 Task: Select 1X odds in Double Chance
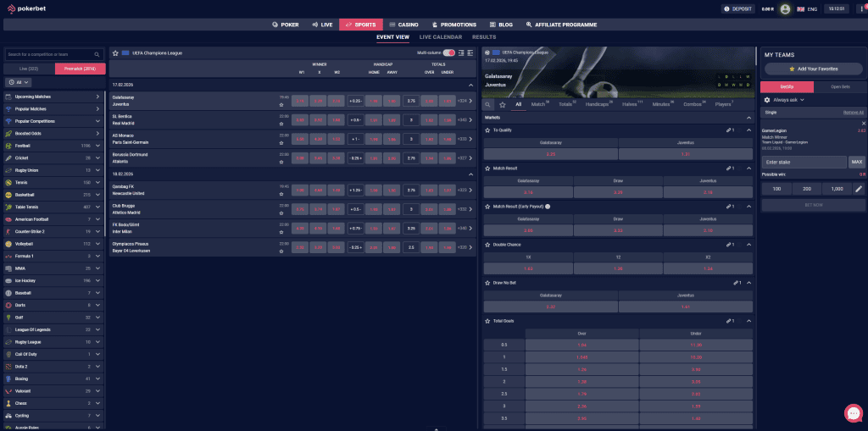coord(528,268)
